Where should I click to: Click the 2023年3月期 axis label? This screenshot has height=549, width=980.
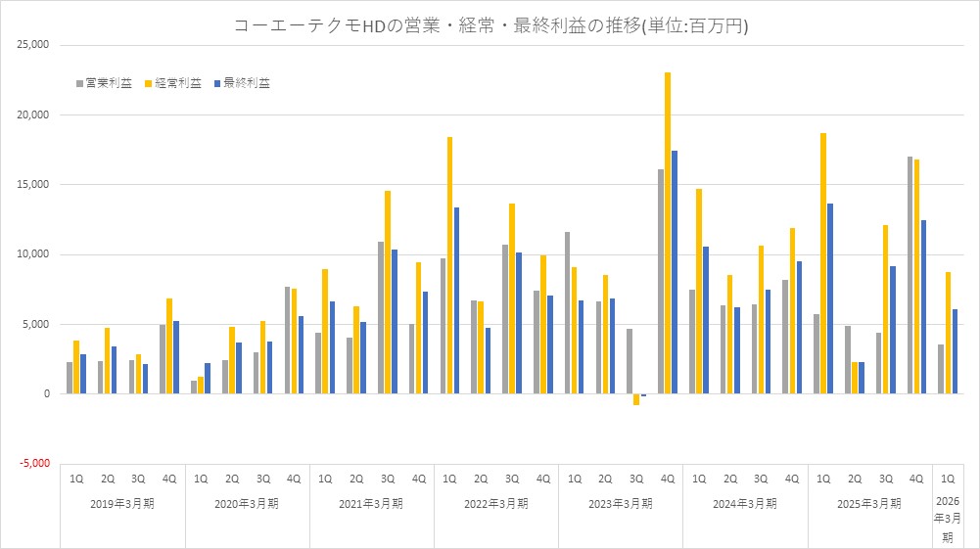(x=621, y=504)
